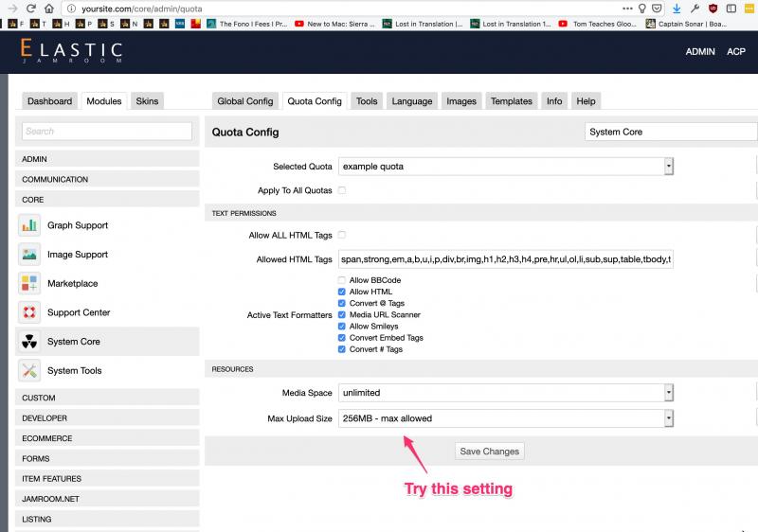Open the Max Upload Size dropdown
Screen dimensions: 758x532
(x=506, y=417)
